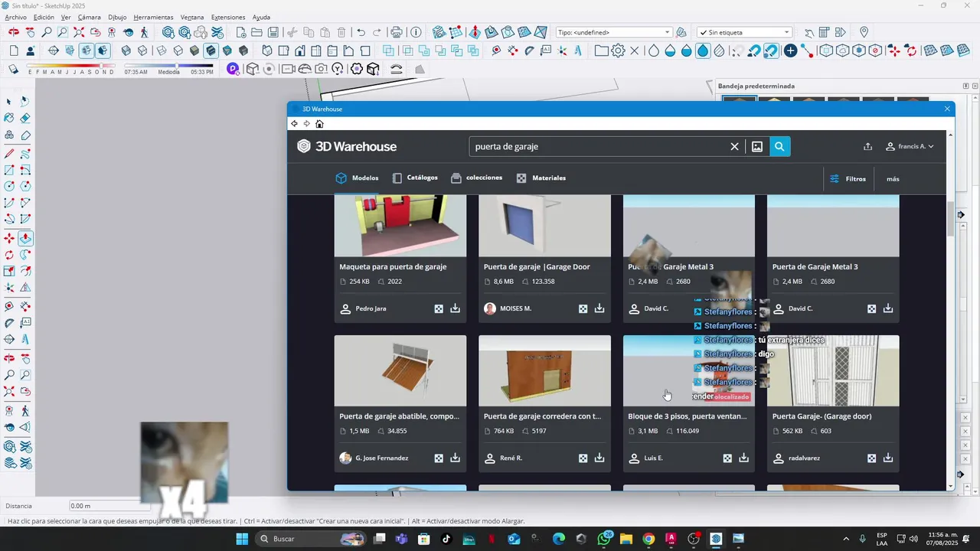
Task: Download Maqueta para puerta de garaje model
Action: [x=455, y=308]
